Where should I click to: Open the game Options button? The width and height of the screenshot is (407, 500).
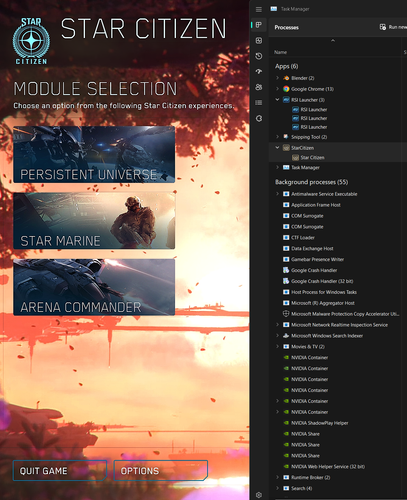tap(161, 471)
